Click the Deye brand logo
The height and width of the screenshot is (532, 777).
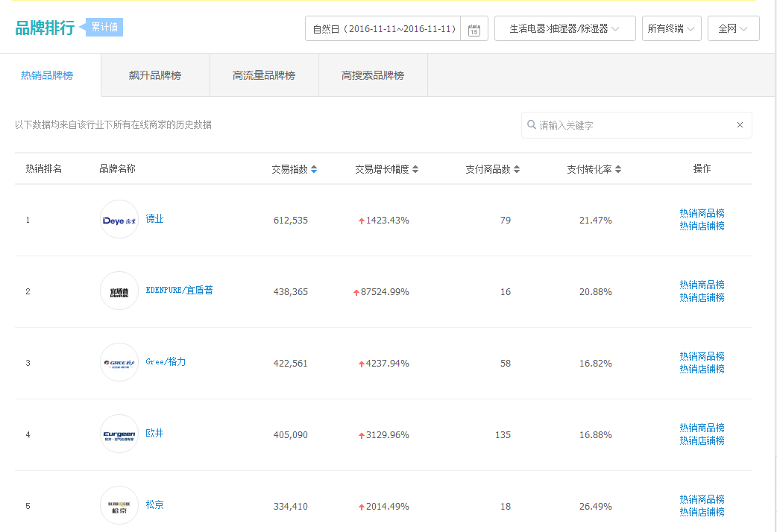click(119, 220)
